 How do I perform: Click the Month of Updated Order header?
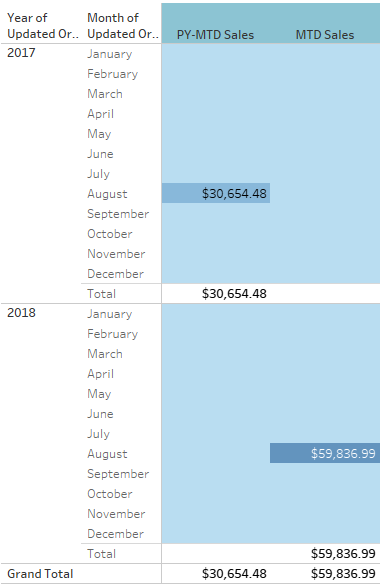click(123, 26)
